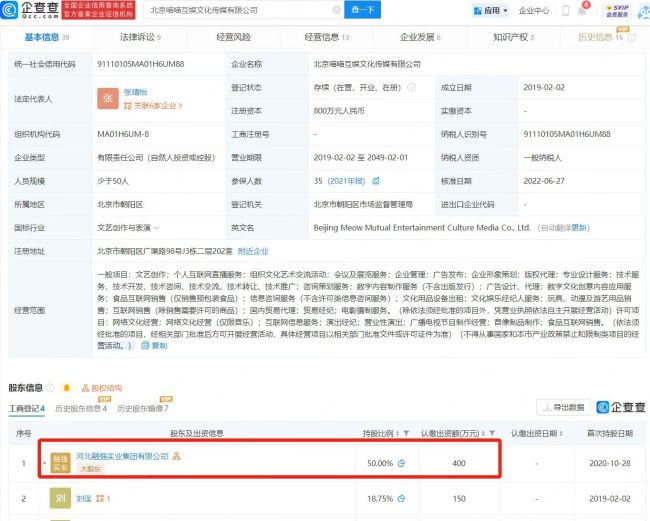Click first-holding date 2020-10-28

[x=610, y=463]
